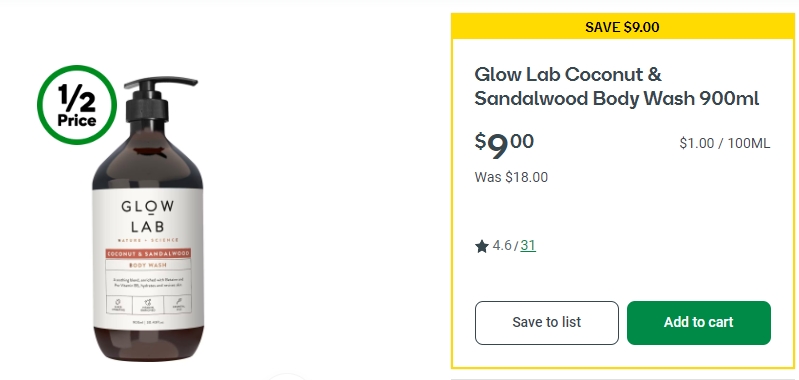Click the three feature icons row on bottle label
This screenshot has height=380, width=799.
point(148,305)
